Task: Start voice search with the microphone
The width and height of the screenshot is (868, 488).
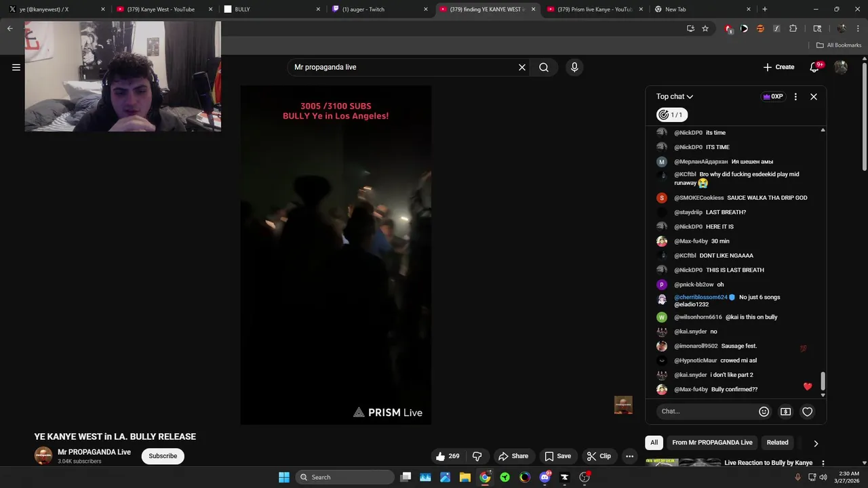Action: [574, 67]
